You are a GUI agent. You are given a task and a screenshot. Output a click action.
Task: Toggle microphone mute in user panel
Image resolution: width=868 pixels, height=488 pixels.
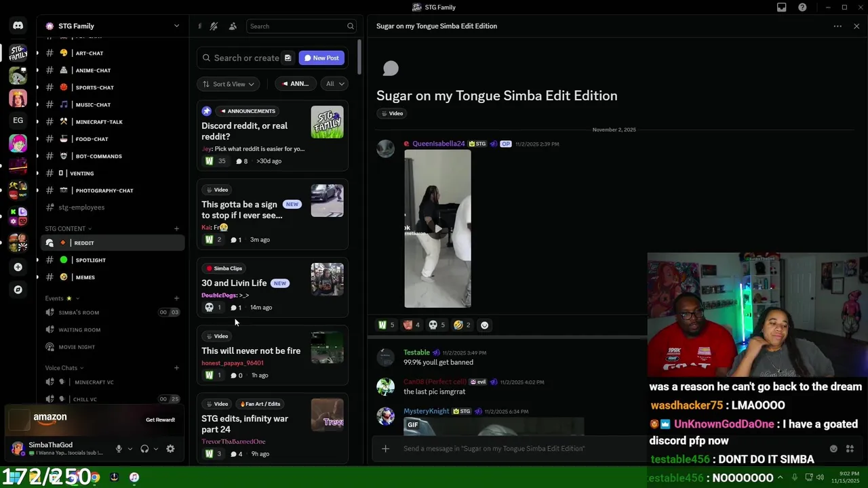tap(119, 449)
